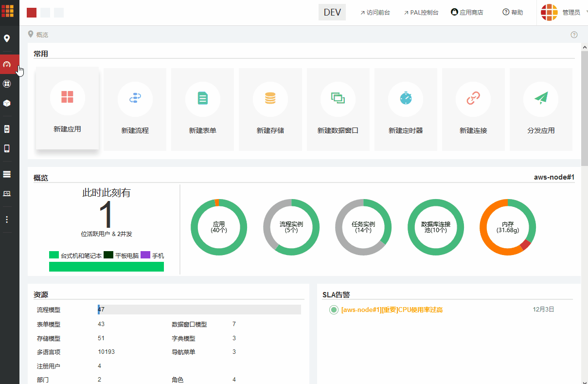The height and width of the screenshot is (384, 588).
Task: Click 新建表单 form icon
Action: [x=202, y=98]
